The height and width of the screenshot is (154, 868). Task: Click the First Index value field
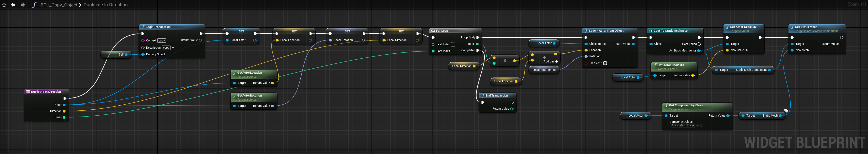453,44
